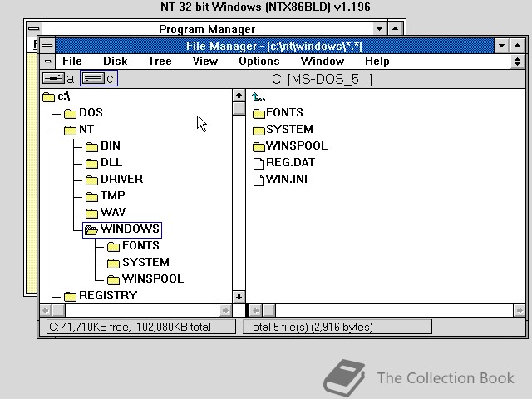Select the floppy drive a icon

tap(53, 78)
